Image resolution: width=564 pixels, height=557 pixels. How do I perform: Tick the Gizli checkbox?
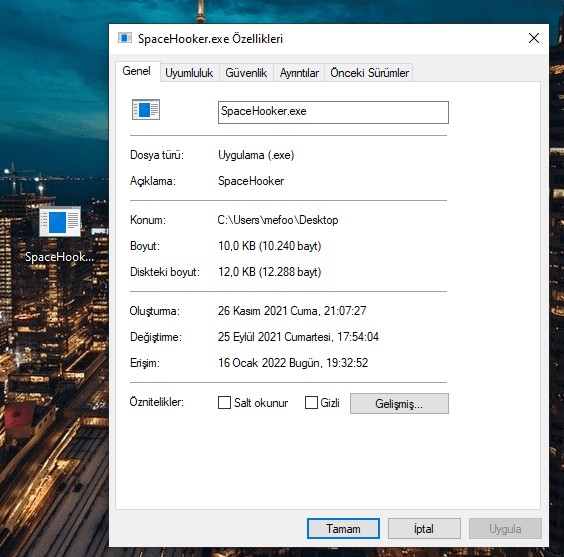click(311, 402)
